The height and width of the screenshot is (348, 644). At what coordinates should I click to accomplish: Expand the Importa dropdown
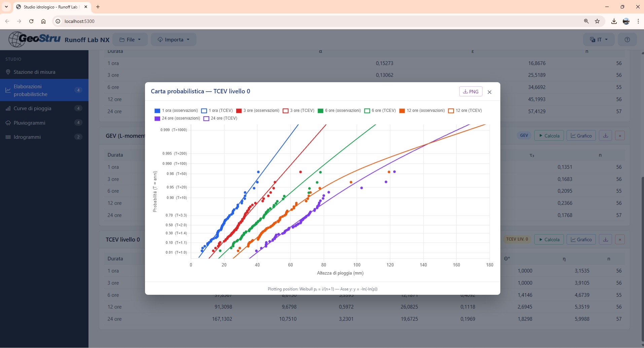click(x=173, y=40)
